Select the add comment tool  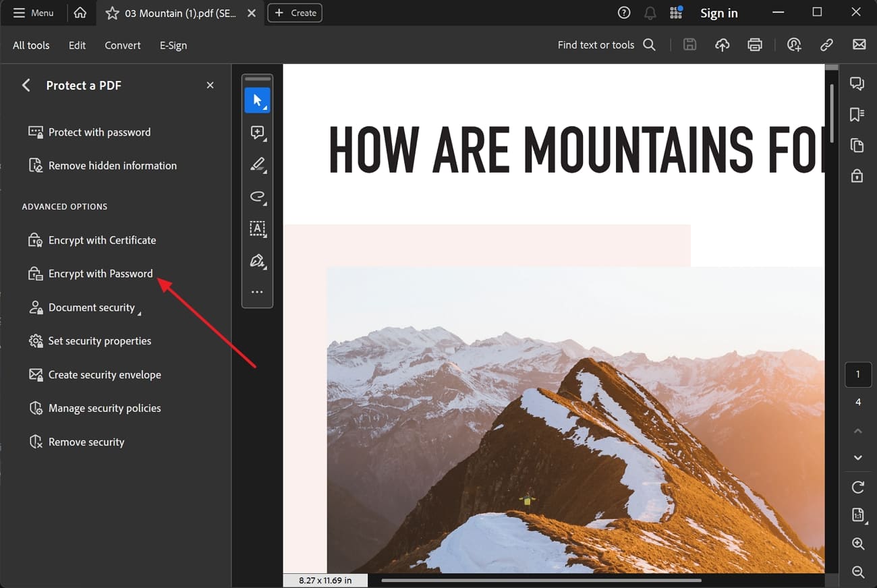pos(257,132)
